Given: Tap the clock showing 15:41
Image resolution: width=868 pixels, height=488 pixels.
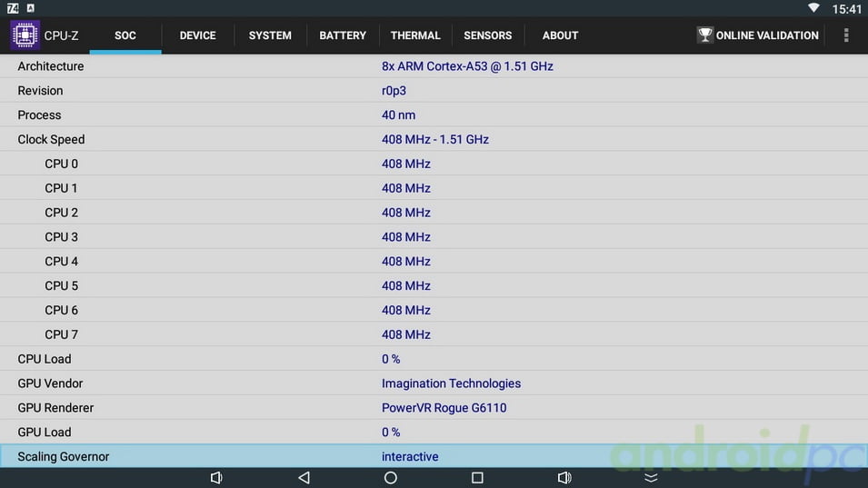Looking at the screenshot, I should [846, 9].
